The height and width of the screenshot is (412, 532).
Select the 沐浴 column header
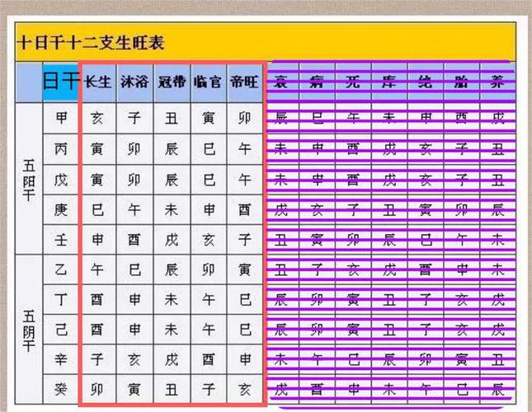(134, 82)
